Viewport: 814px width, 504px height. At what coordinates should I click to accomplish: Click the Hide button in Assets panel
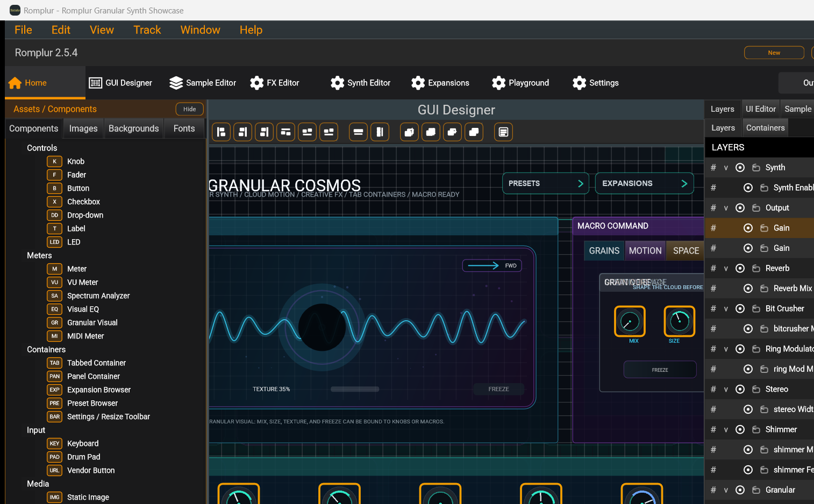point(190,109)
